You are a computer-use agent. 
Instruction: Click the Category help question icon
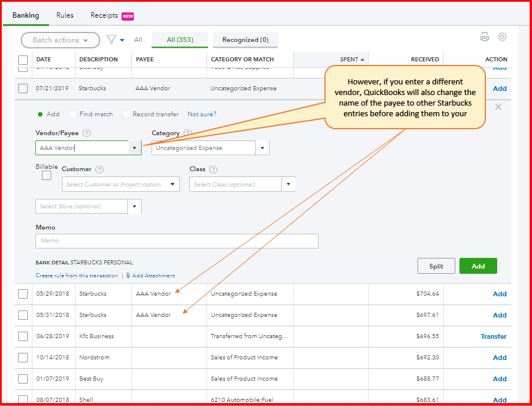click(188, 133)
